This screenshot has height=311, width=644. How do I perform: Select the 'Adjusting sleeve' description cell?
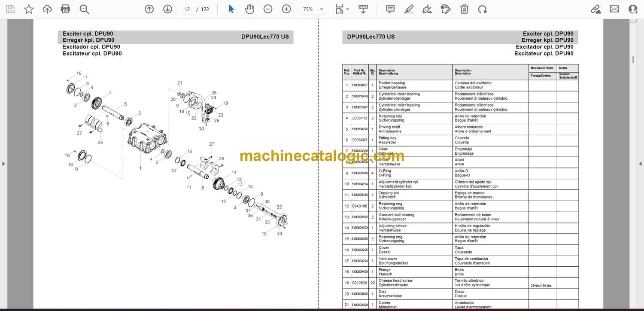click(414, 228)
